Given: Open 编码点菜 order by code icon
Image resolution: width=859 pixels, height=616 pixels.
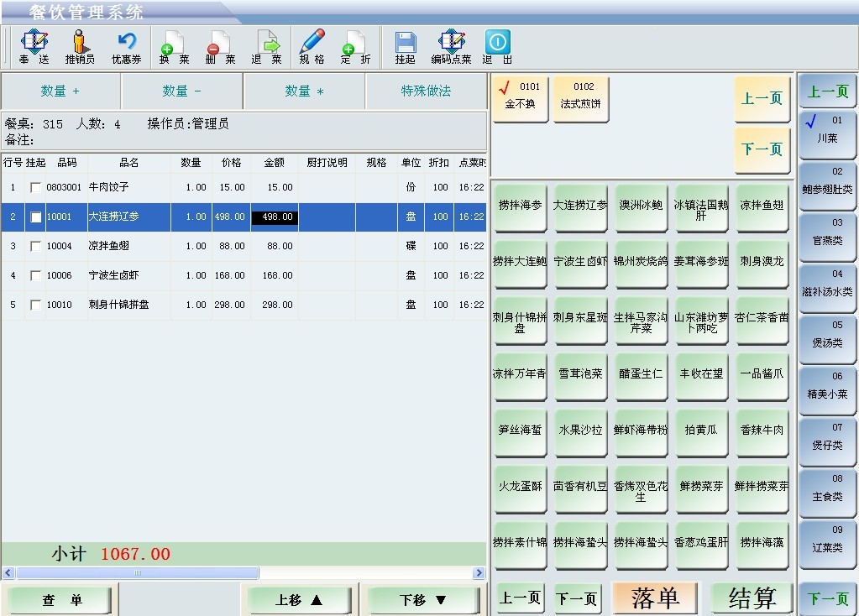Looking at the screenshot, I should pos(451,47).
